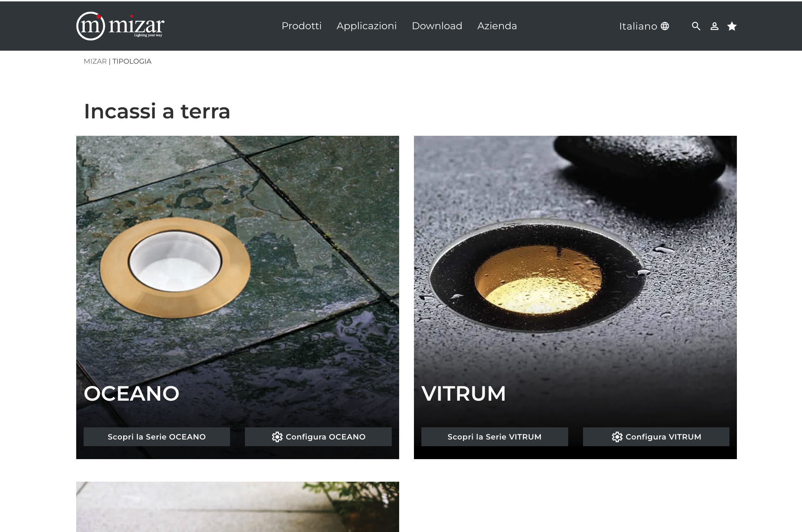Image resolution: width=802 pixels, height=532 pixels.
Task: Open favorites via the star icon
Action: tap(732, 26)
